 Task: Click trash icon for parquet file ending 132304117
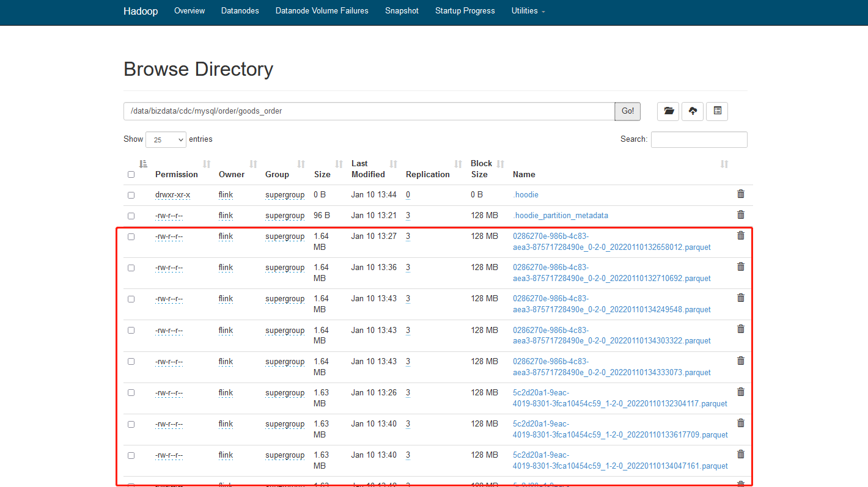click(x=741, y=392)
